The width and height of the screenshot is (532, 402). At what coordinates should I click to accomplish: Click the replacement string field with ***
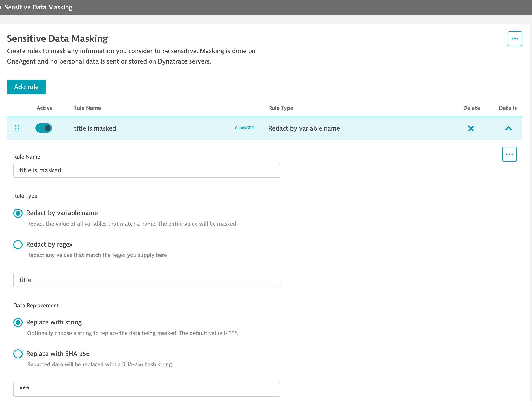(x=147, y=389)
